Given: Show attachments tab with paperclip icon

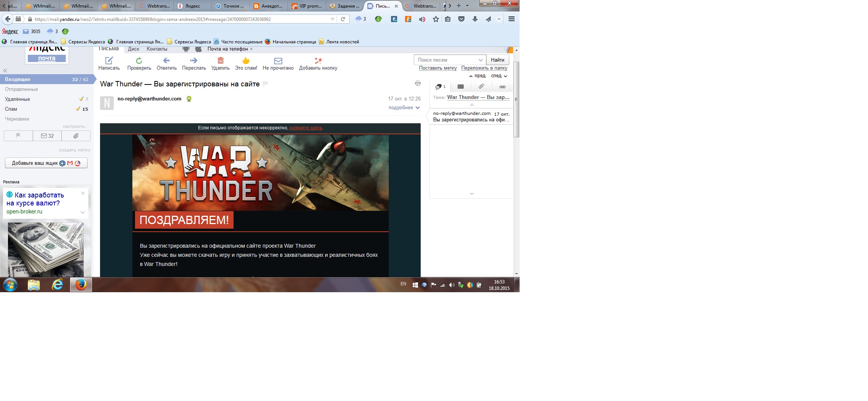Looking at the screenshot, I should click(x=481, y=87).
